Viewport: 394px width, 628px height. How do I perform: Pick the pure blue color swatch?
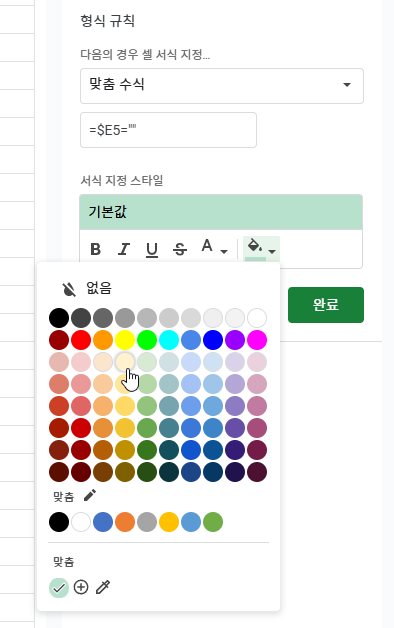coord(213,340)
